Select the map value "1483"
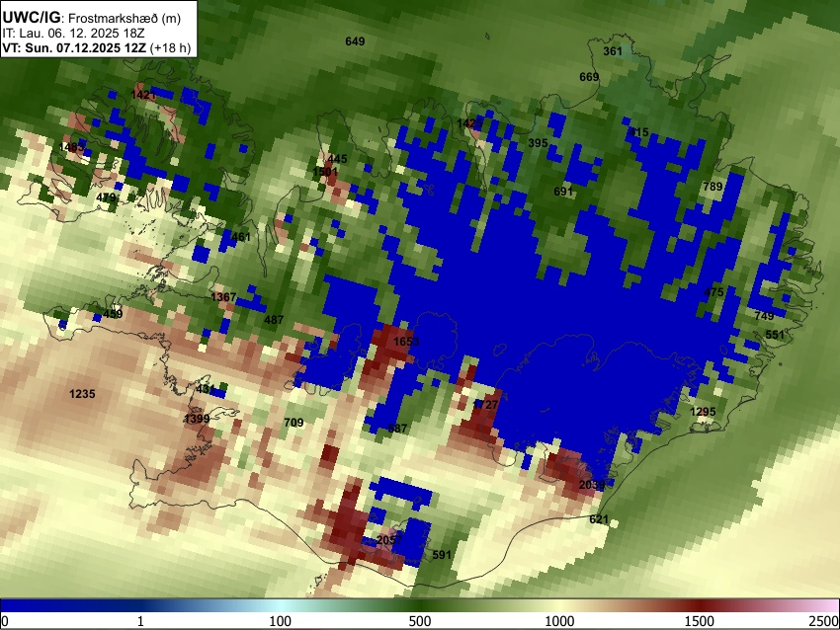 click(x=72, y=147)
